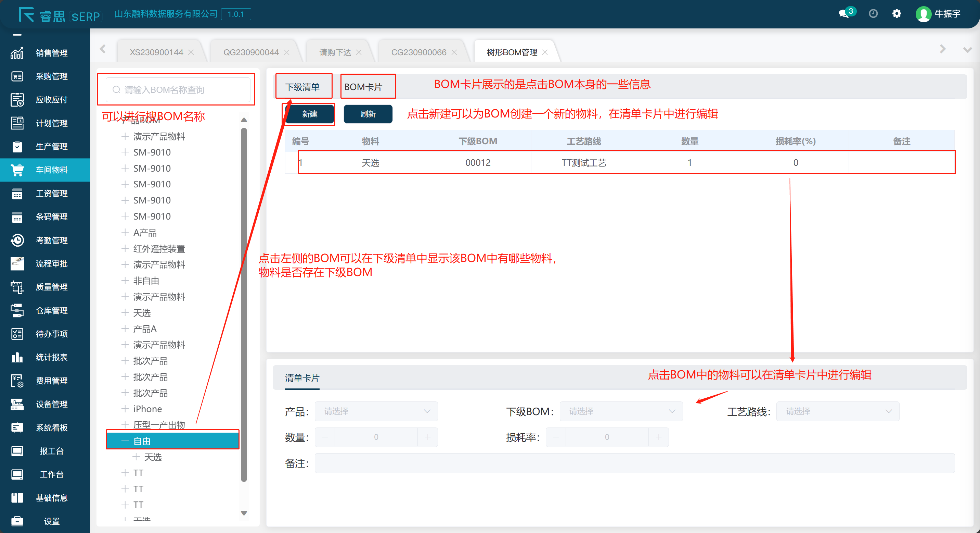Open the 工艺路线 dropdown selector

coord(837,411)
